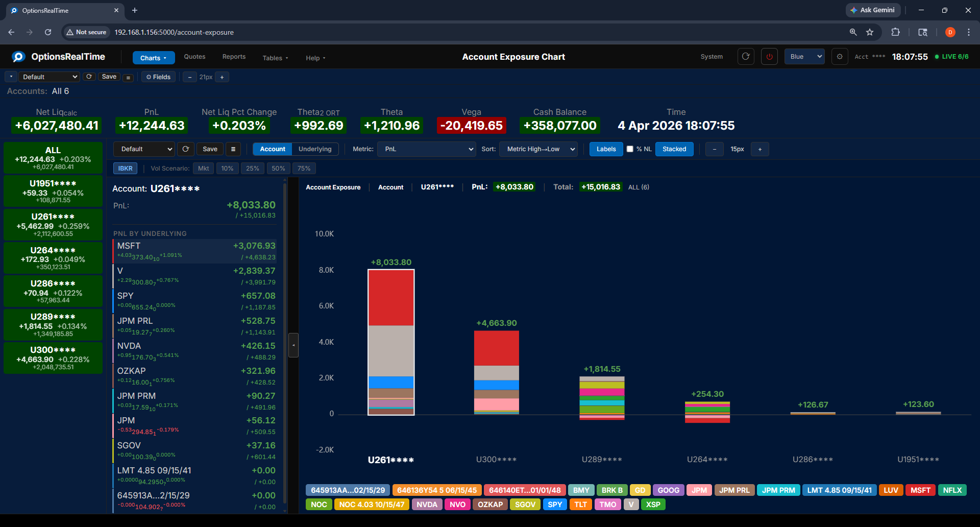Click the OptionsRealTime logo icon
Viewport: 980px width, 527px height.
[18, 57]
